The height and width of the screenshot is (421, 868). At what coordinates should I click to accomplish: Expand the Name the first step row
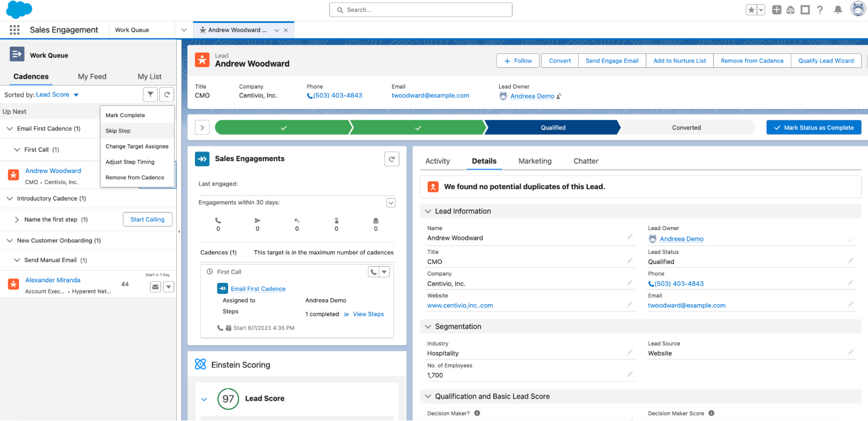(x=17, y=220)
